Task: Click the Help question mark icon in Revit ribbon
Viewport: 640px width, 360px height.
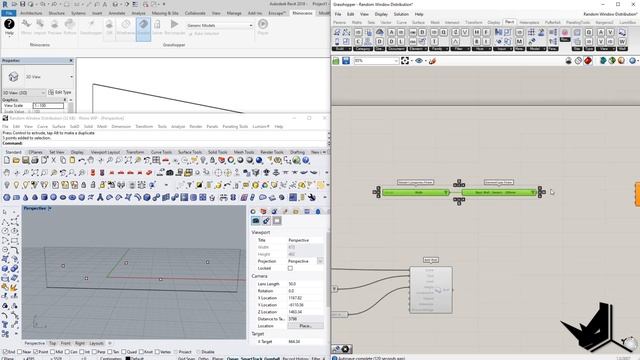Action: click(9, 24)
